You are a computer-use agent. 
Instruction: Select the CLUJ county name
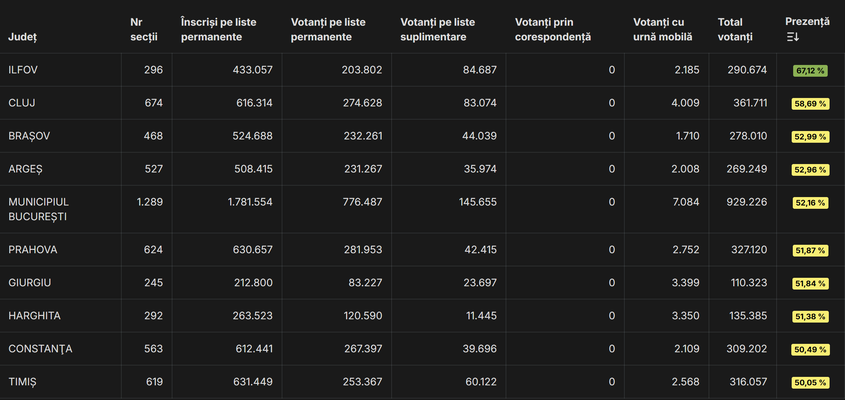(x=22, y=103)
